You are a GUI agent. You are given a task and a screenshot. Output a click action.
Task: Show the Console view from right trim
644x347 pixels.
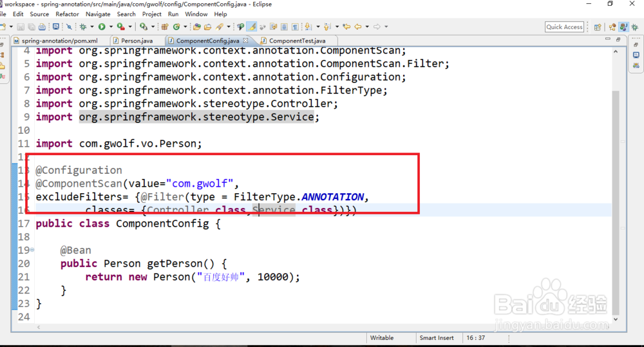tap(636, 55)
